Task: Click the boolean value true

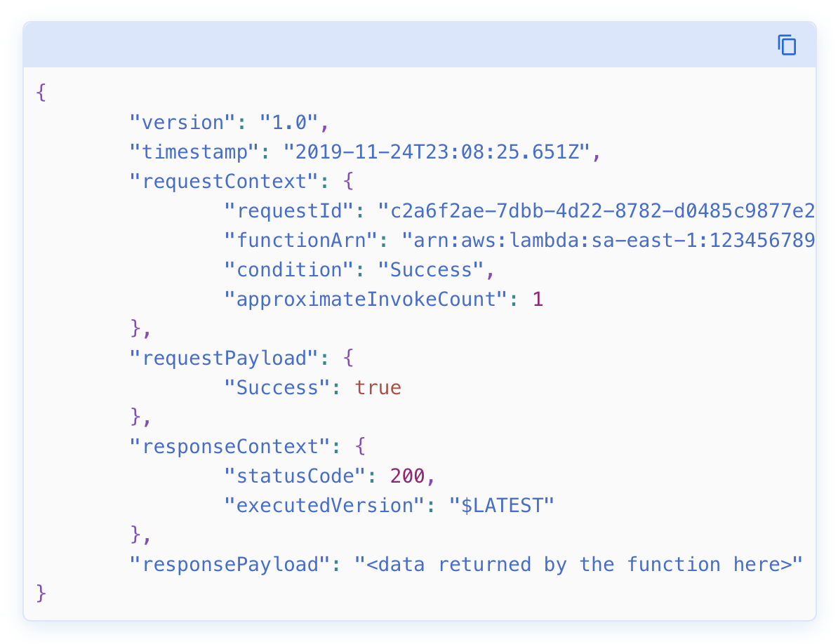Action: coord(378,387)
